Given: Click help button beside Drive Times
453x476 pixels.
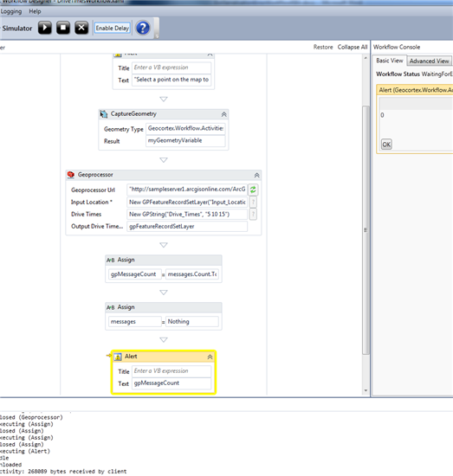Looking at the screenshot, I should (x=253, y=214).
